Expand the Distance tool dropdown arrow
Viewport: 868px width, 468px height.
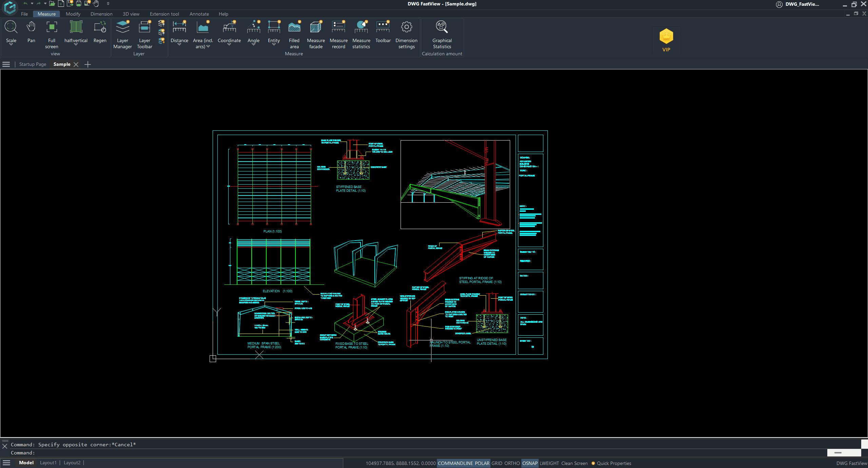point(179,45)
